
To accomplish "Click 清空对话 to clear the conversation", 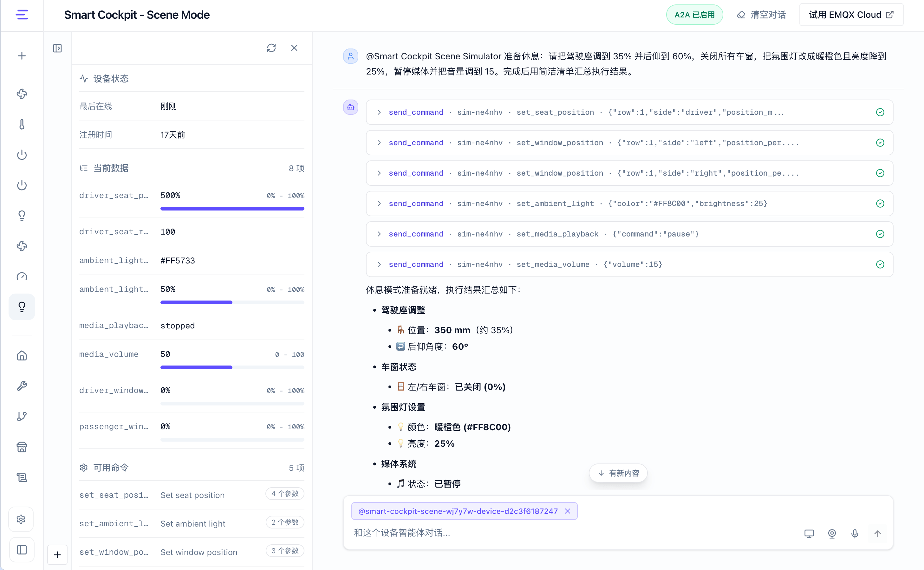I will pos(761,15).
